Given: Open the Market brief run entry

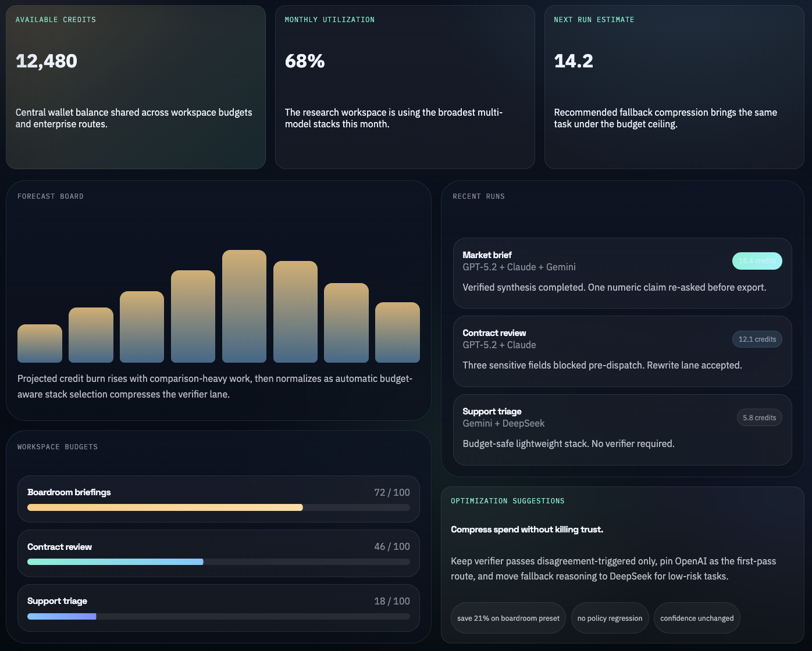Looking at the screenshot, I should pyautogui.click(x=622, y=273).
